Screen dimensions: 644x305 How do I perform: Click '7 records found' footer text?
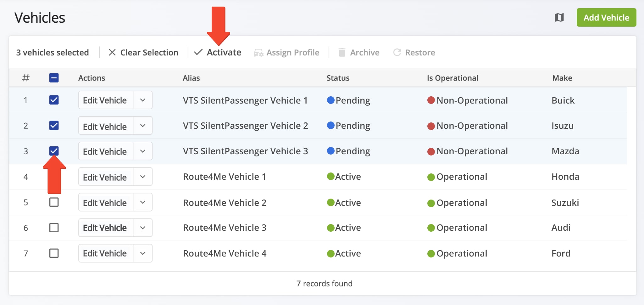pyautogui.click(x=325, y=284)
